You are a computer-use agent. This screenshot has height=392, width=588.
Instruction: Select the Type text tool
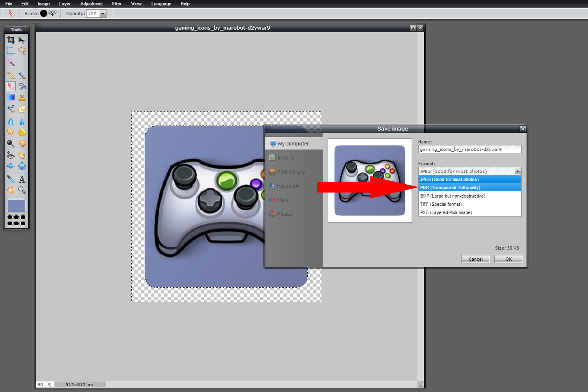22,179
